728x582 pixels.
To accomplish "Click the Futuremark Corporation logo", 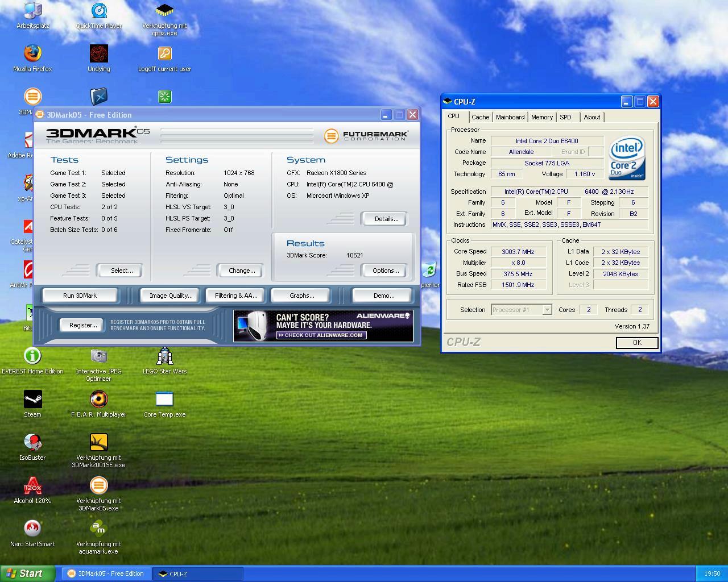I will tap(366, 136).
